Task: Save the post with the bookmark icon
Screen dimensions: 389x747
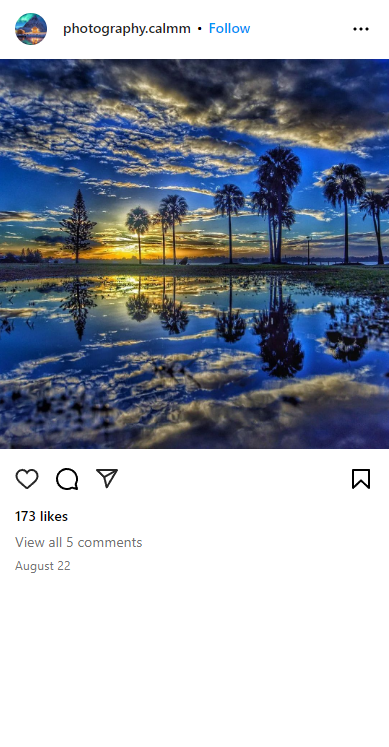Action: (361, 479)
